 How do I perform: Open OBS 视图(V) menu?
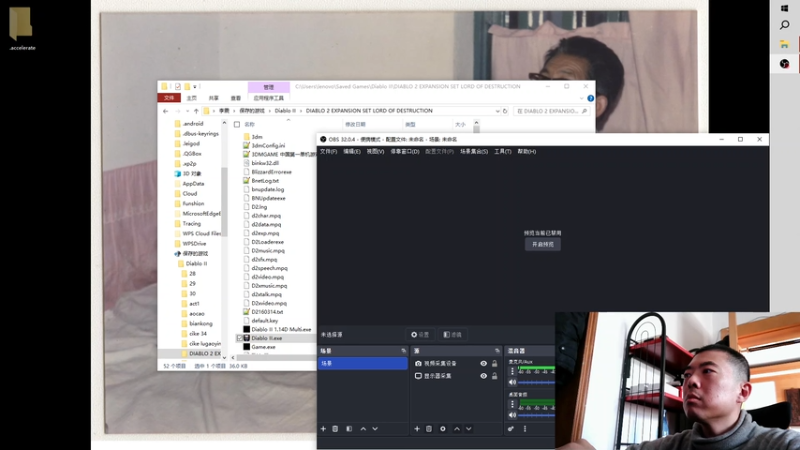click(375, 152)
